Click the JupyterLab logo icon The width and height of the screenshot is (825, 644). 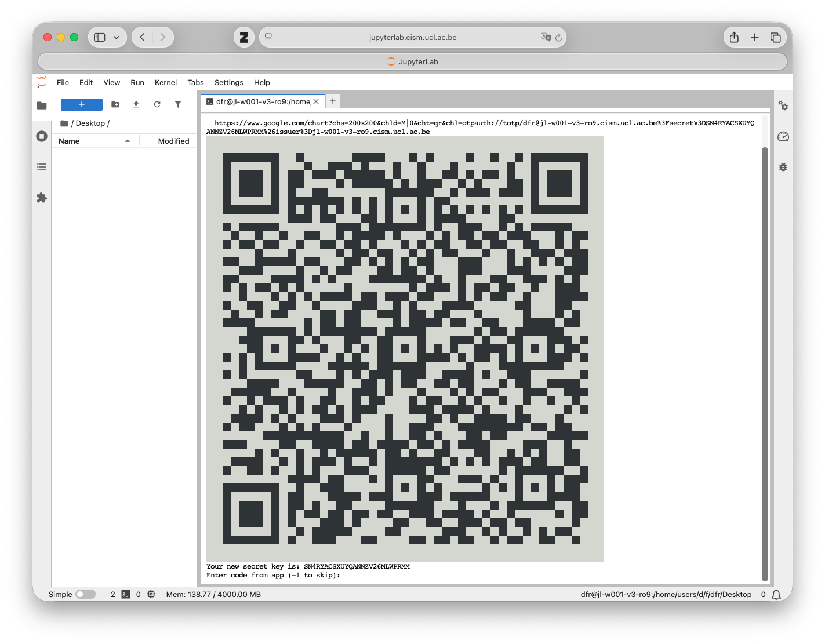42,82
